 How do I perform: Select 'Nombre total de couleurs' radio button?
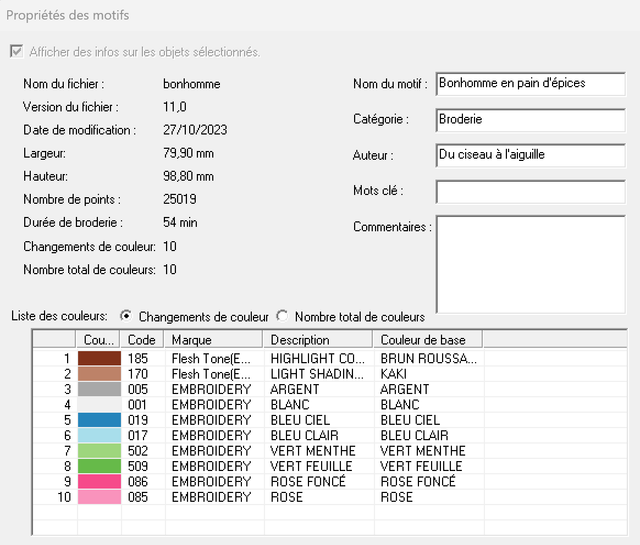pyautogui.click(x=282, y=316)
